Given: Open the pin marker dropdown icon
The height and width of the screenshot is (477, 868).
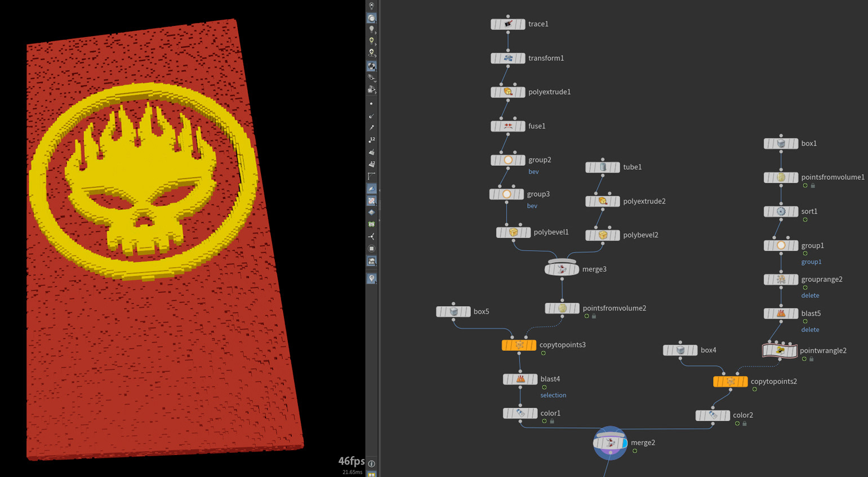Looking at the screenshot, I should point(372,279).
